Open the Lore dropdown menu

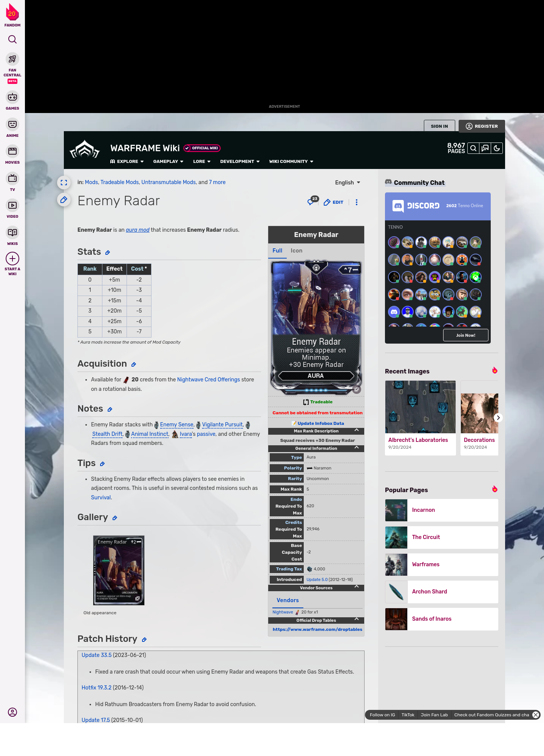(202, 161)
